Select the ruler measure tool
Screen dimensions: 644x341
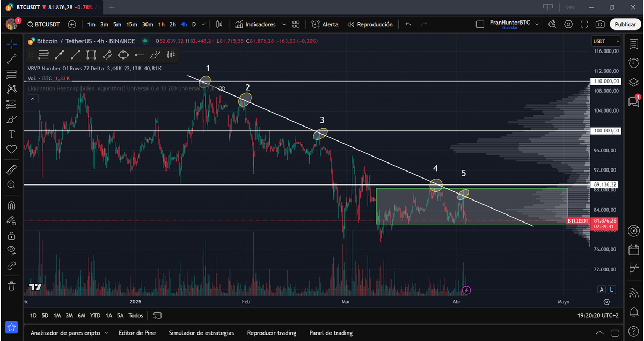(11, 169)
